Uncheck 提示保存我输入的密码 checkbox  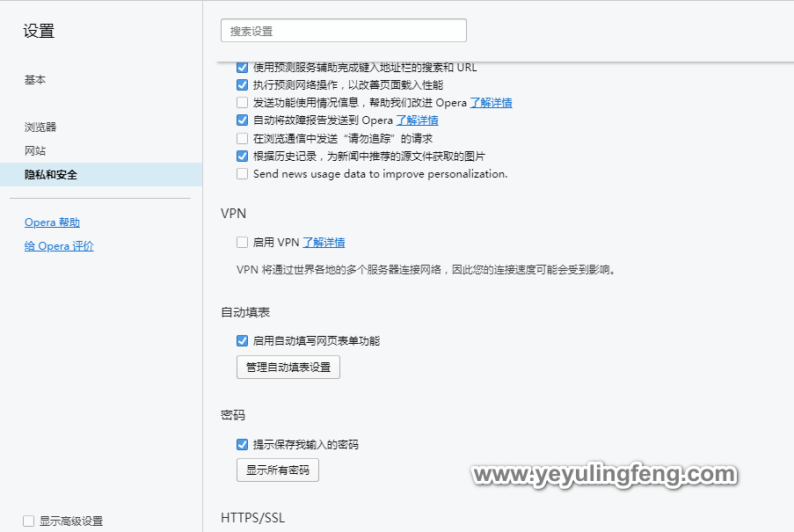tap(242, 444)
